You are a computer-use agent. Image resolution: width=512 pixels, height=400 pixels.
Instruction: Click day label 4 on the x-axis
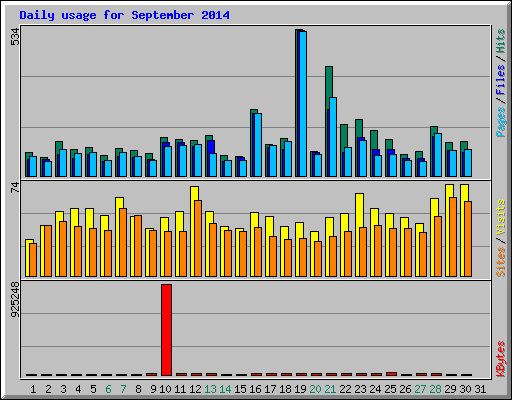pyautogui.click(x=78, y=389)
